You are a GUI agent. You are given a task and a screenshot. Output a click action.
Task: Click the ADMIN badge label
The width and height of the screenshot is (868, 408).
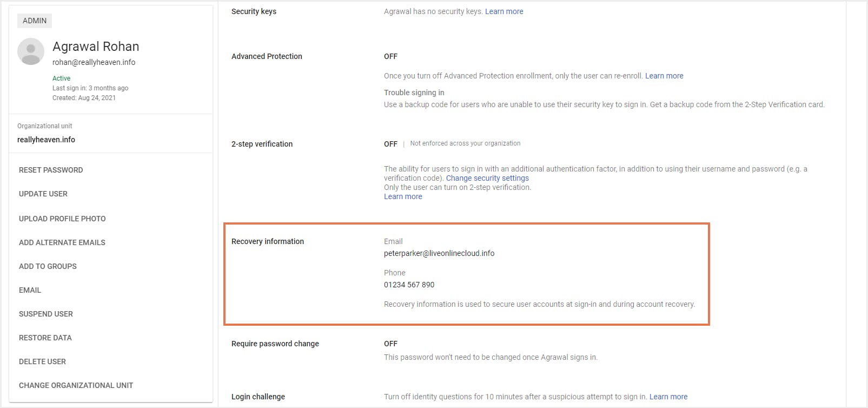coord(35,21)
